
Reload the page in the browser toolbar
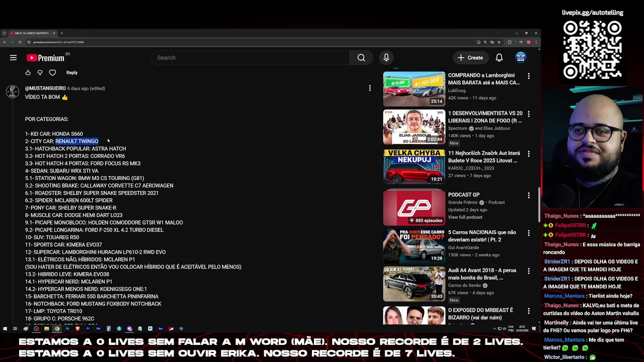[x=20, y=42]
